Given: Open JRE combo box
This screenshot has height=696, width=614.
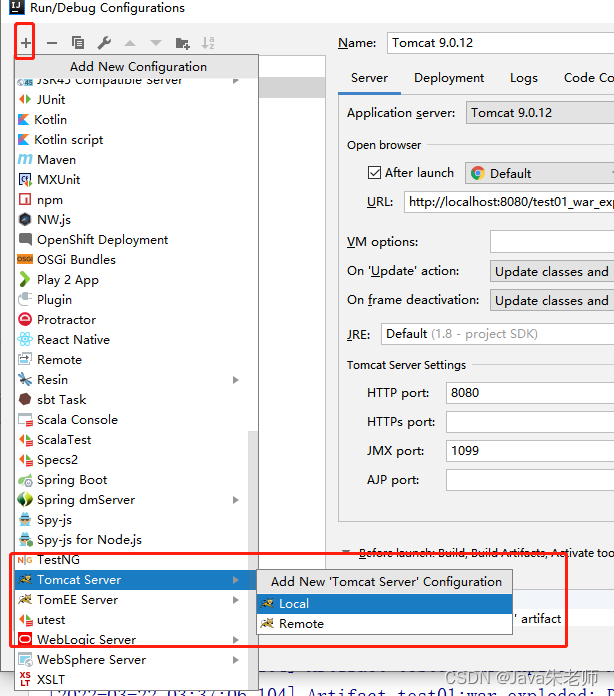Looking at the screenshot, I should (x=497, y=334).
